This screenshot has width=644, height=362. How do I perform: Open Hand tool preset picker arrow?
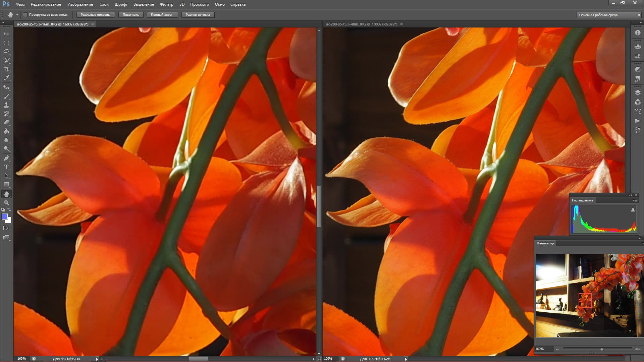(x=17, y=15)
